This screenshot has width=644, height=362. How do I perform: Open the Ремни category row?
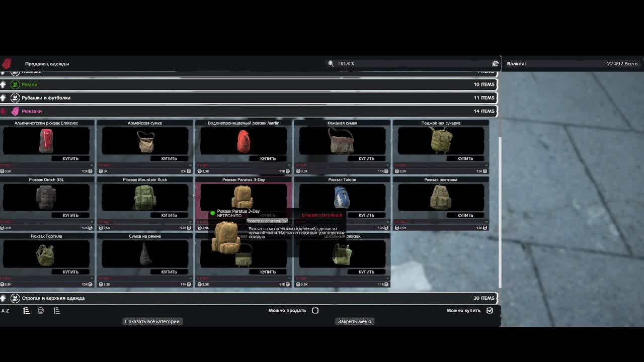point(249,84)
